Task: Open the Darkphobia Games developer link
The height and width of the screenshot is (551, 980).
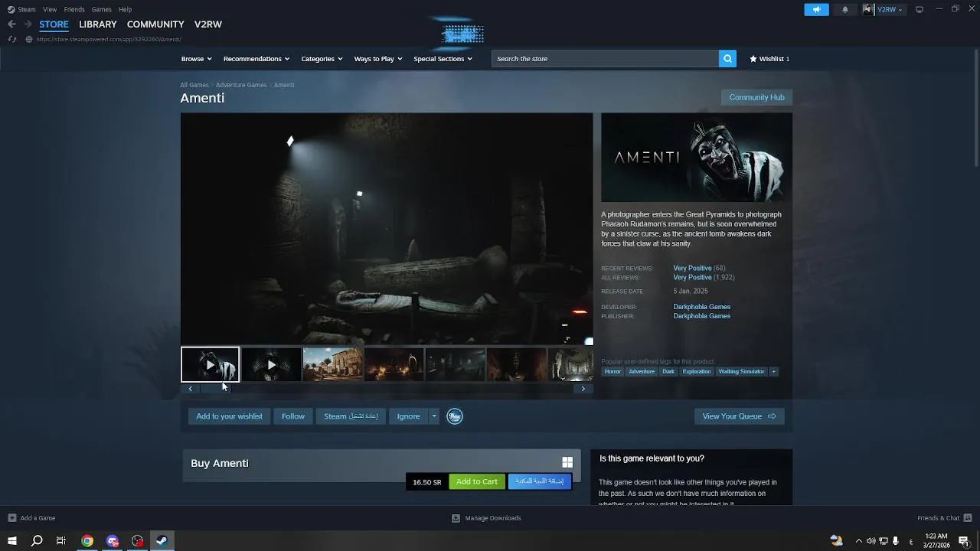Action: pyautogui.click(x=701, y=307)
